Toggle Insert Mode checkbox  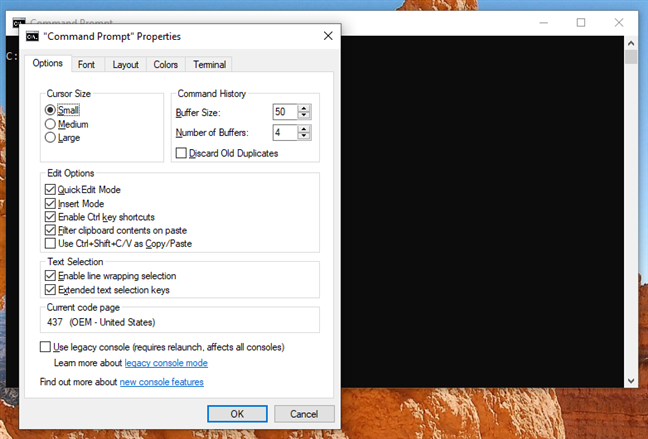click(50, 203)
